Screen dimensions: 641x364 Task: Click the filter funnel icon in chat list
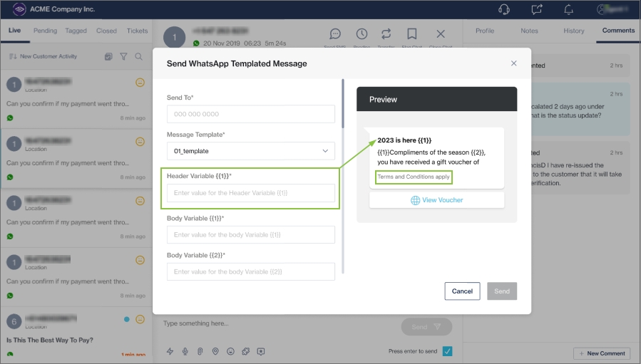coord(123,56)
